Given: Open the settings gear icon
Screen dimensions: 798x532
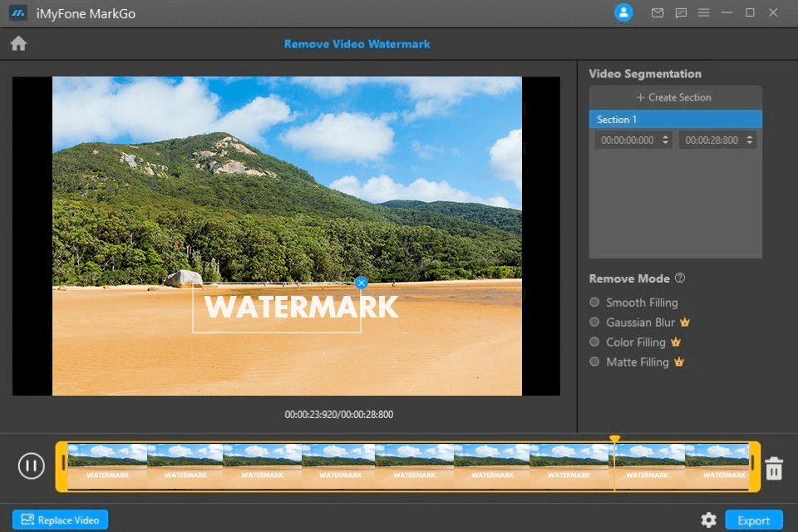Looking at the screenshot, I should coord(708,519).
